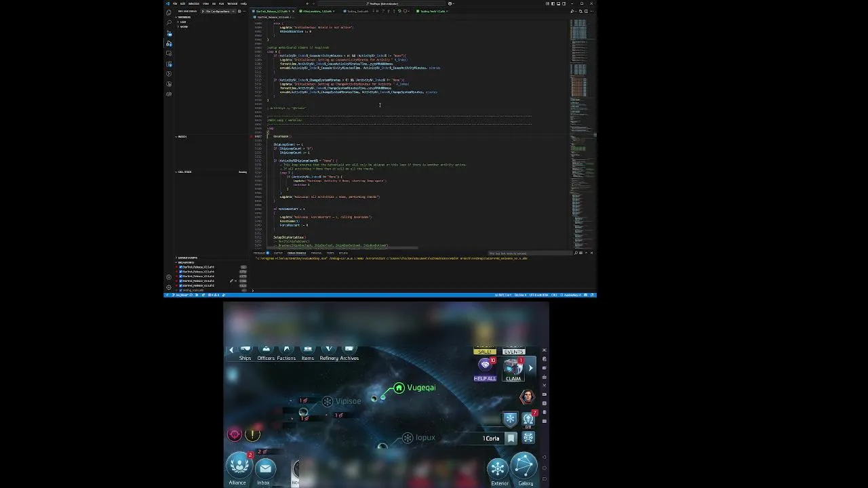868x488 pixels.
Task: Open the Manage gear in the activity bar
Action: [169, 287]
